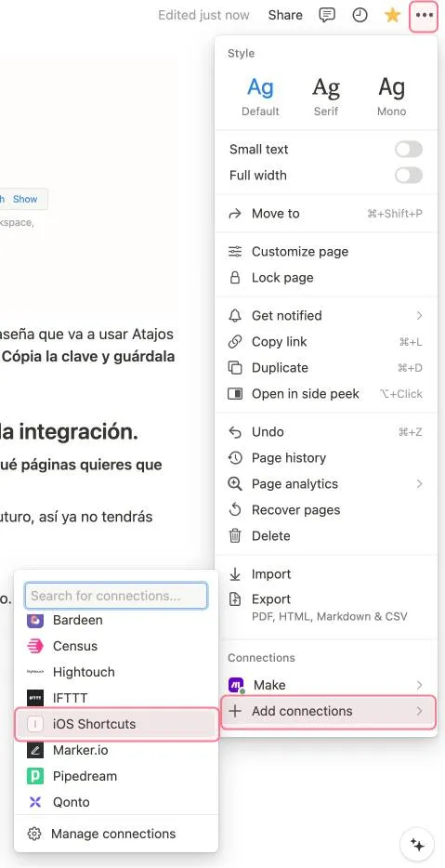
Task: Select iOS Shortcuts from the connections list
Action: 117,724
